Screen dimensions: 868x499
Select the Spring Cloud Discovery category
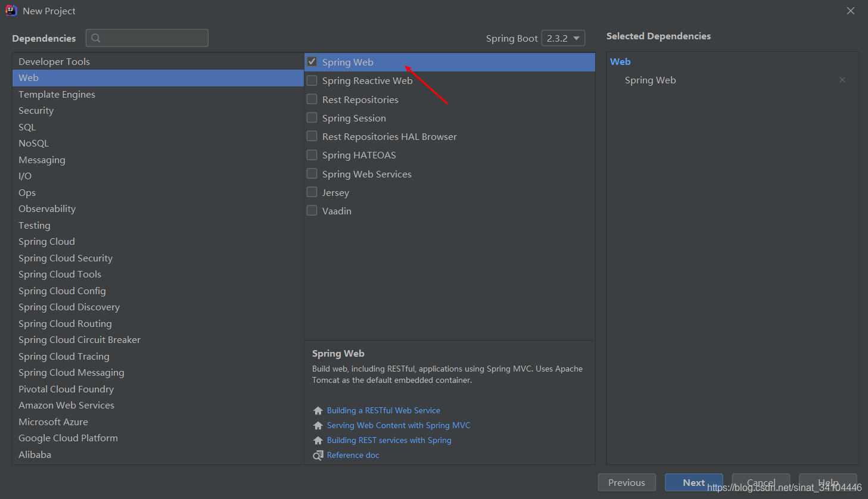click(69, 307)
